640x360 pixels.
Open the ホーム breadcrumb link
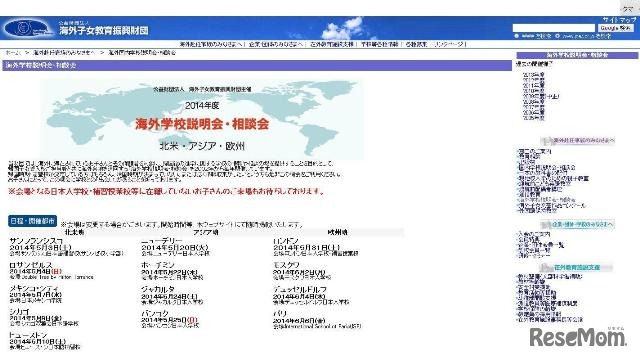pos(12,53)
